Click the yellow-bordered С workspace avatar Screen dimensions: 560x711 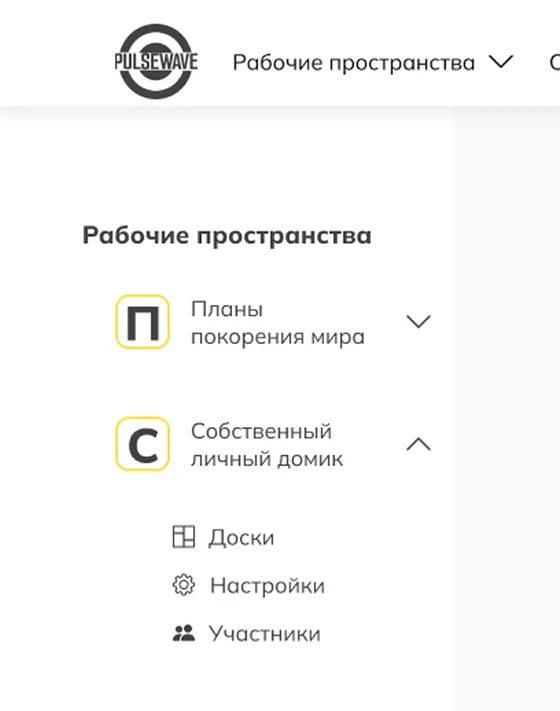click(x=142, y=444)
